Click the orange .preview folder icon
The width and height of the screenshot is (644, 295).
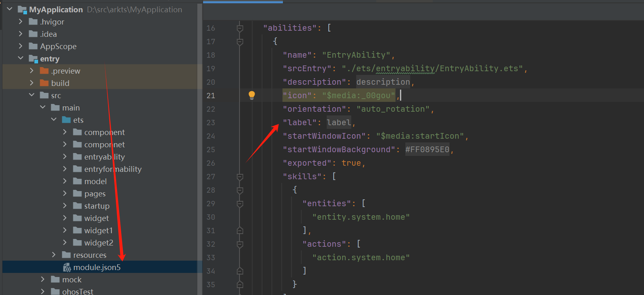pos(44,71)
